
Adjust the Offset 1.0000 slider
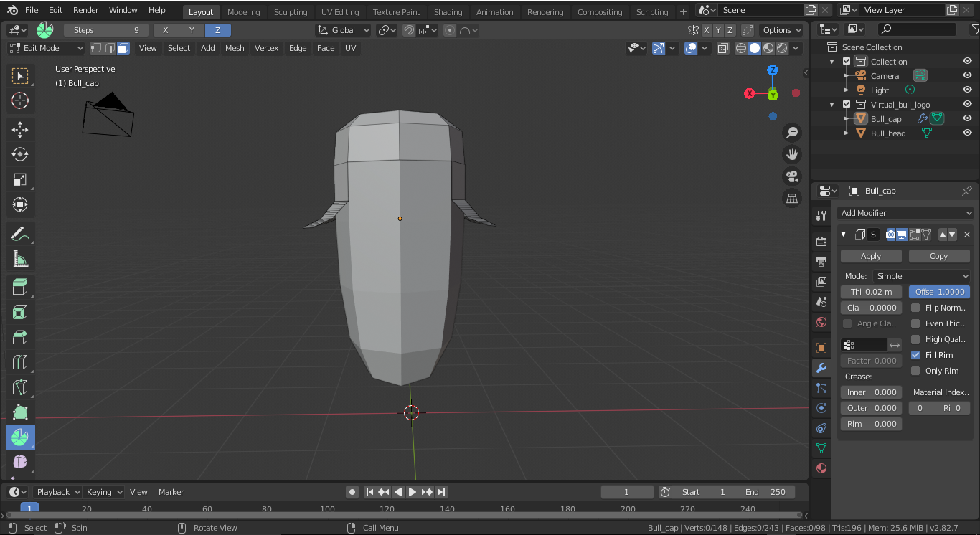939,292
